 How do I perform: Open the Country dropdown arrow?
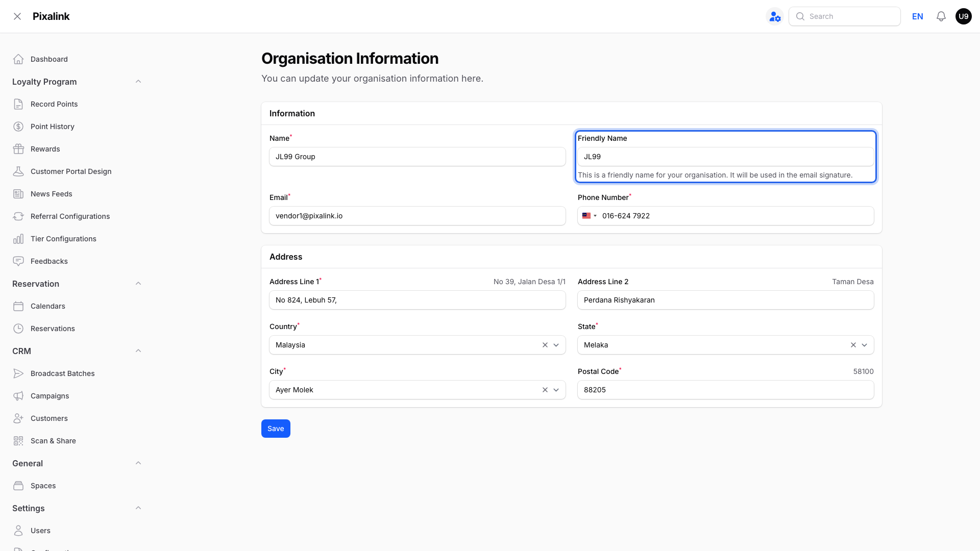556,345
